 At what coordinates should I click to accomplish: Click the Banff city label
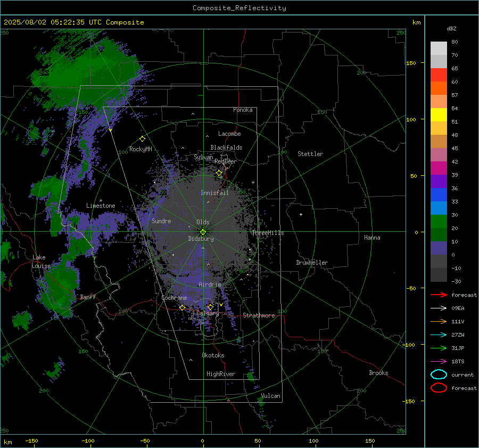pyautogui.click(x=88, y=297)
